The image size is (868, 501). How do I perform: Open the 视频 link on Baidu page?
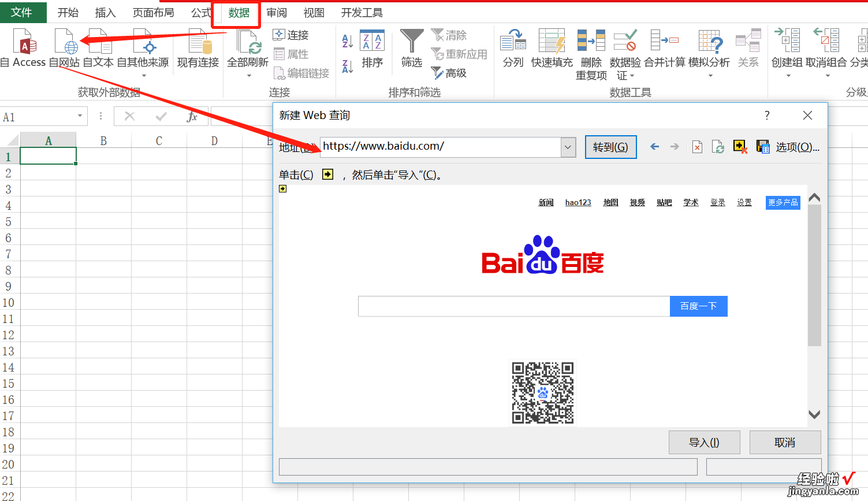pyautogui.click(x=637, y=203)
